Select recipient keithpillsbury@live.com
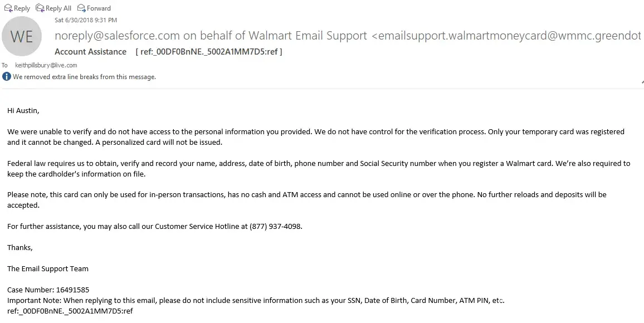Viewport: 644px width, 323px height. tap(46, 65)
